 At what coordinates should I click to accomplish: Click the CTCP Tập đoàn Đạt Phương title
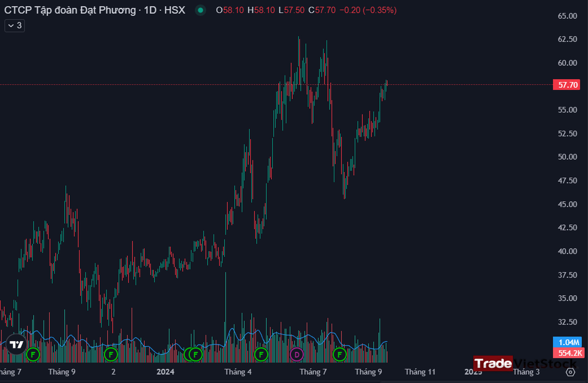click(70, 10)
